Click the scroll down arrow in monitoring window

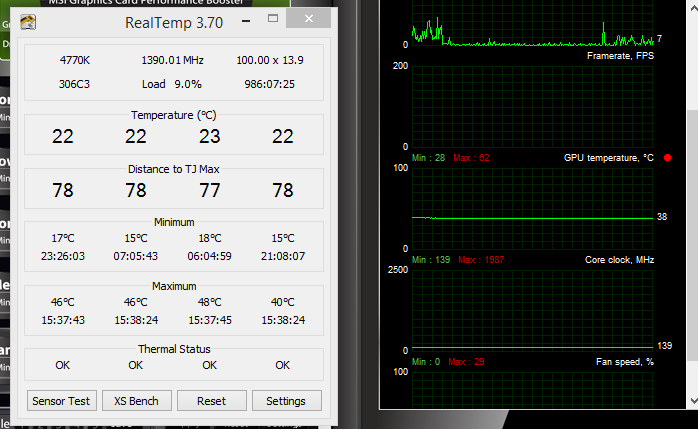pos(693,401)
